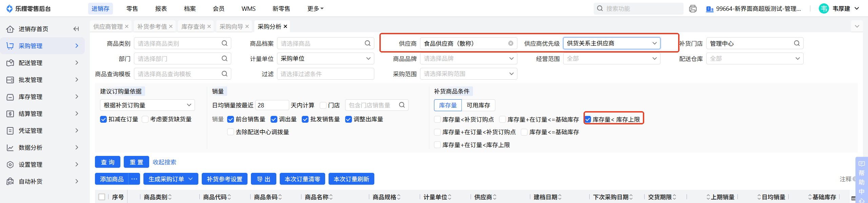
Task: Click the 结算管理 icon in sidebar
Action: [10, 114]
